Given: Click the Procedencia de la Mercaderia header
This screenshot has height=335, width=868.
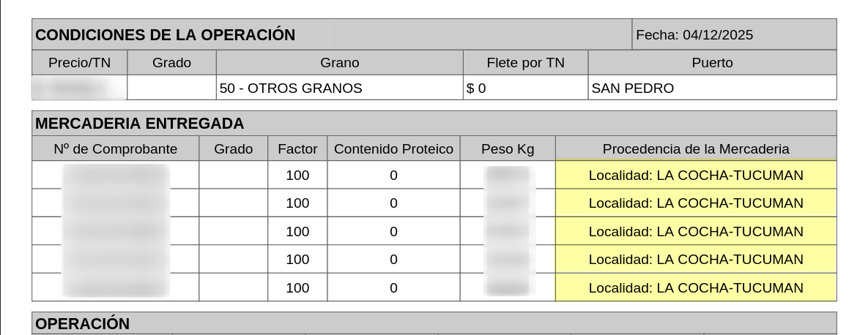Looking at the screenshot, I should pyautogui.click(x=696, y=149).
